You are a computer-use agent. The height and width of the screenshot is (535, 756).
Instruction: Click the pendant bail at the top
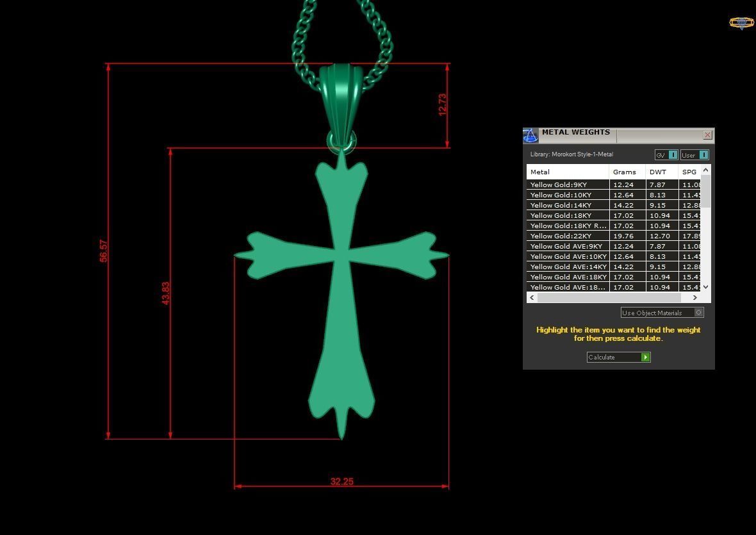tap(340, 104)
